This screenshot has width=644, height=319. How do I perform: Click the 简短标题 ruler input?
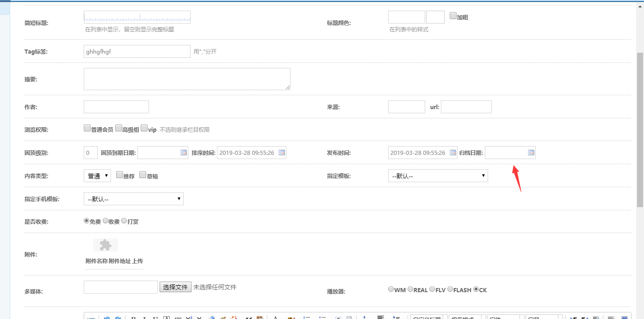pos(137,17)
